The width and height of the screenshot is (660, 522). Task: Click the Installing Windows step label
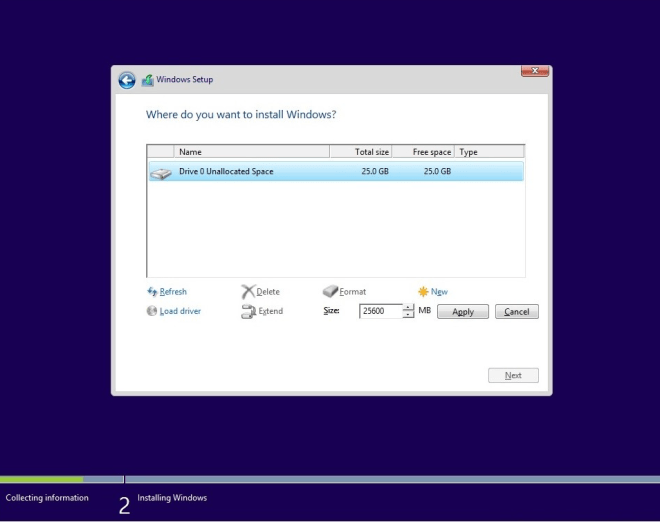pos(172,498)
